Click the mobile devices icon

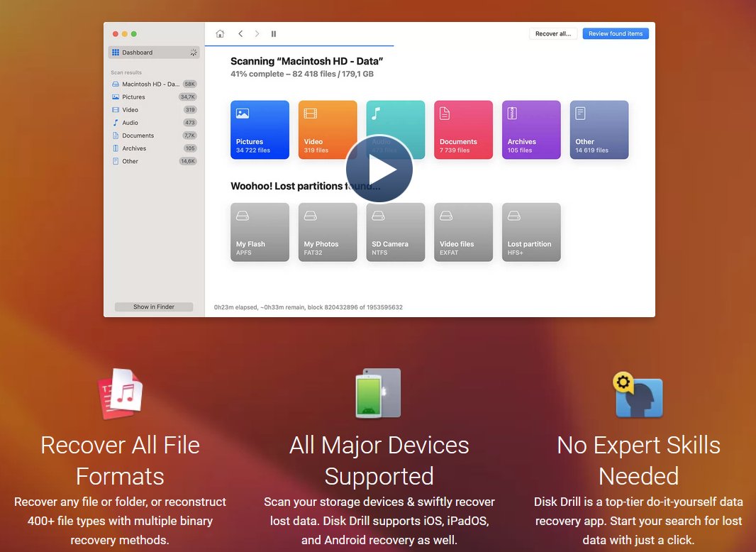coord(379,393)
